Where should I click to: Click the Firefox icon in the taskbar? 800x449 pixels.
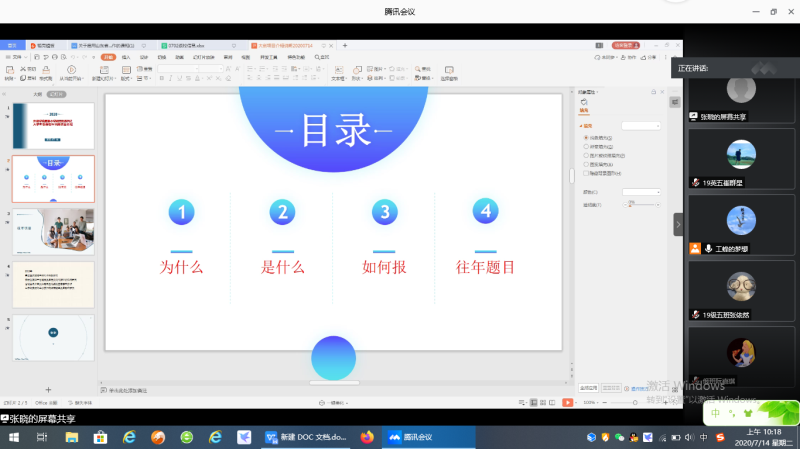pos(366,437)
